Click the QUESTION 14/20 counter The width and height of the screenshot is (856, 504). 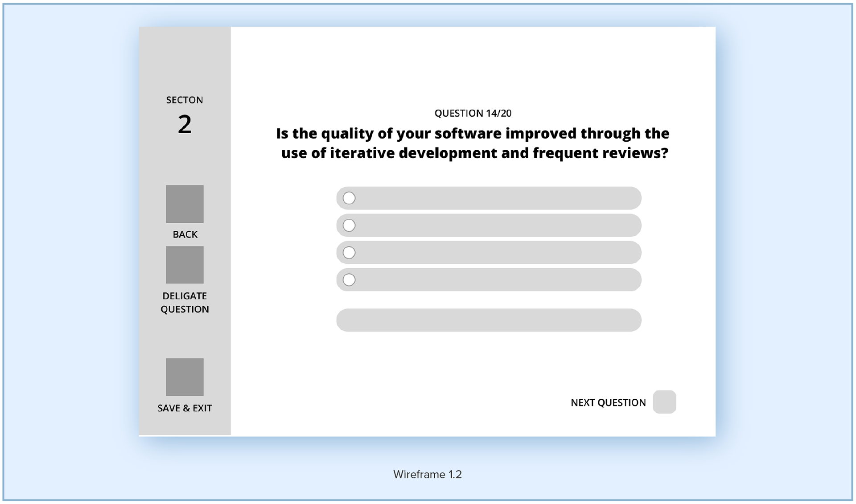click(x=473, y=113)
